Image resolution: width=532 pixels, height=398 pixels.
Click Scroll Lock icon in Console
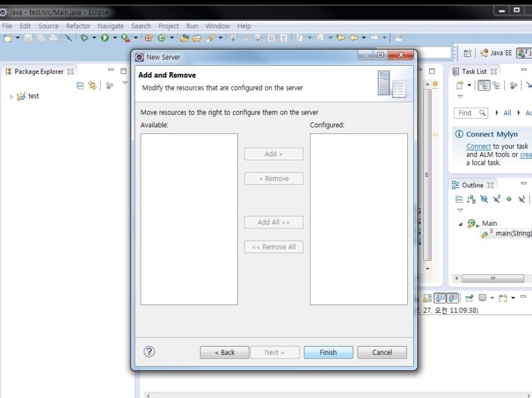click(x=427, y=298)
